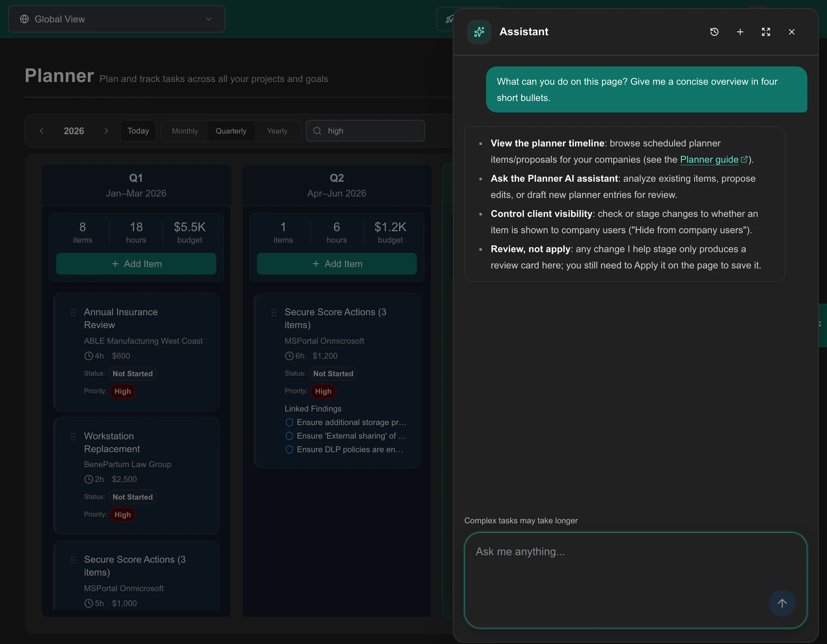Open the Global View dropdown
The width and height of the screenshot is (827, 644).
pos(116,19)
